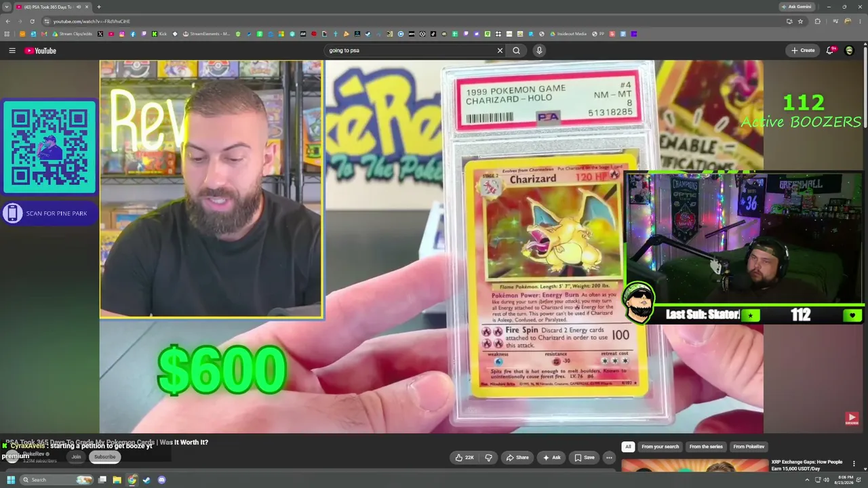Go back with the browser back arrow
This screenshot has width=868, height=488.
tap(7, 21)
